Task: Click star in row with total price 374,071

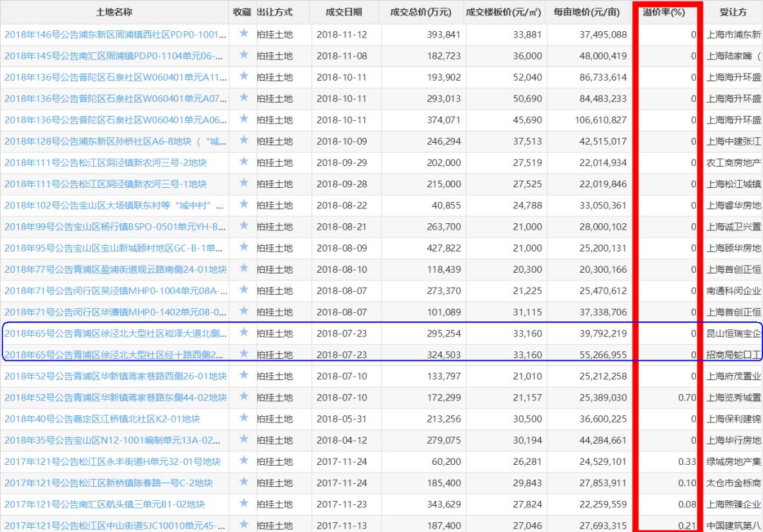Action: point(244,119)
